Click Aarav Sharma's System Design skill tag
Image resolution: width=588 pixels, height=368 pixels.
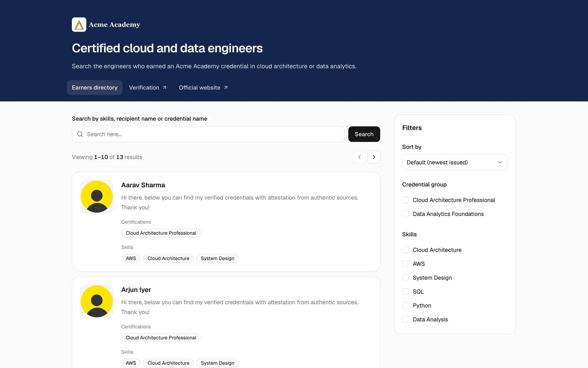point(218,258)
